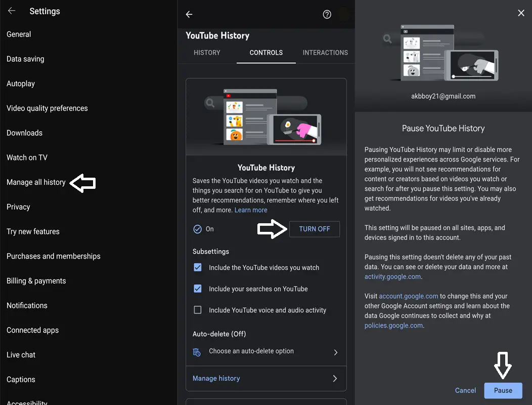Close the Pause YouTube History dialog
The width and height of the screenshot is (532, 405).
coord(521,13)
